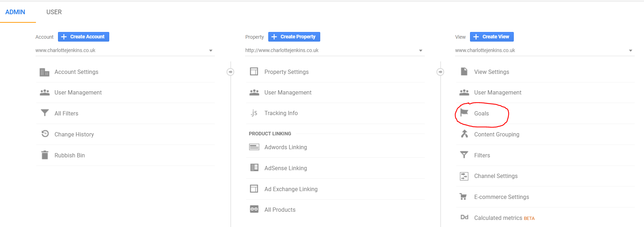This screenshot has width=644, height=227.
Task: Open the Account selector dropdown
Action: [x=125, y=50]
